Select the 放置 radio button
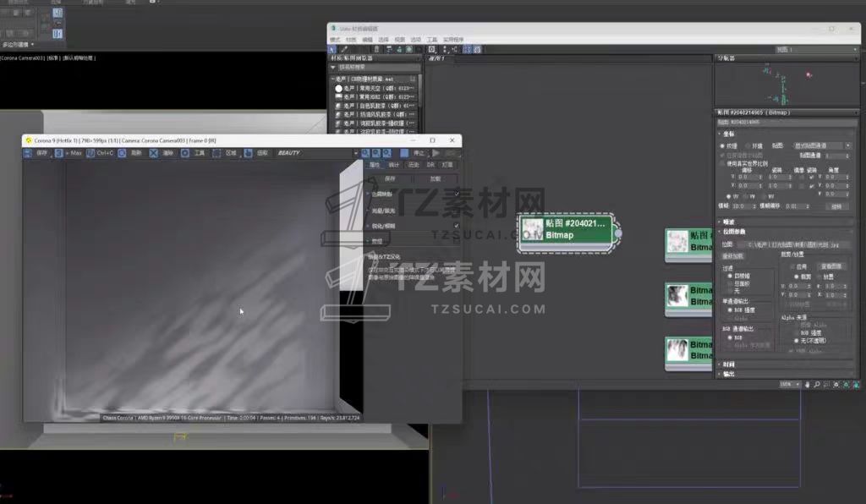The height and width of the screenshot is (504, 866). (x=820, y=277)
